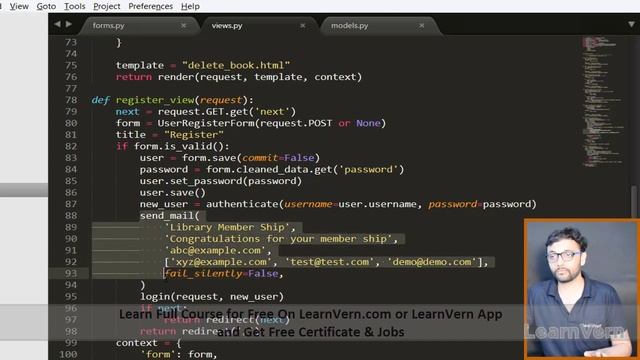640x360 pixels.
Task: Open the tab list dropdown arrow
Action: point(631,24)
